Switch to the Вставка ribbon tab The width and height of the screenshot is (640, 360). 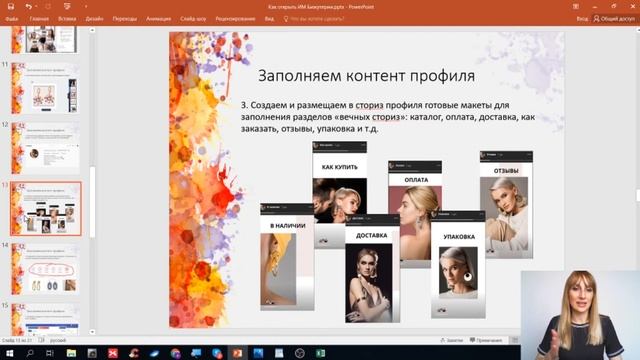pos(67,19)
